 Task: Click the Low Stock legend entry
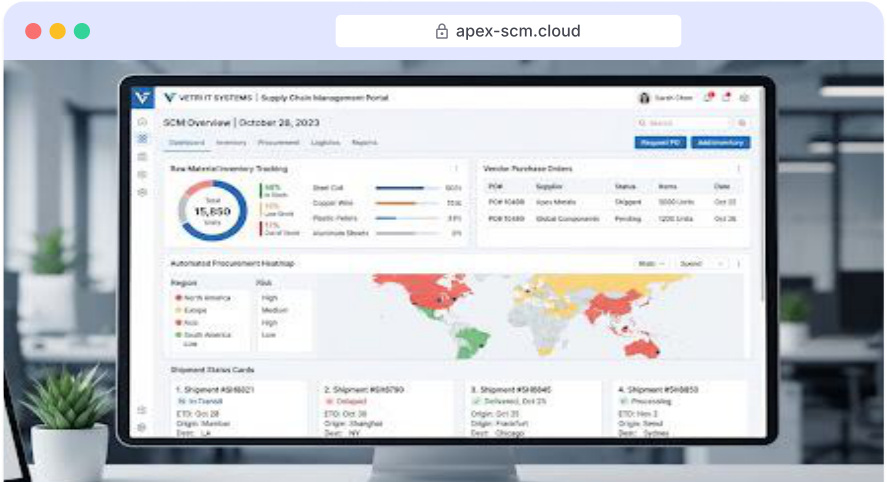click(x=278, y=209)
